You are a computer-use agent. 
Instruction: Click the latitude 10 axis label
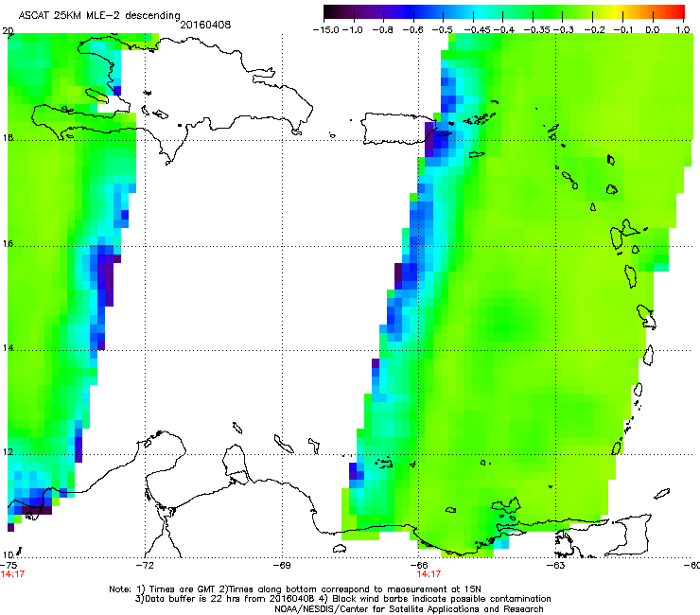point(8,555)
